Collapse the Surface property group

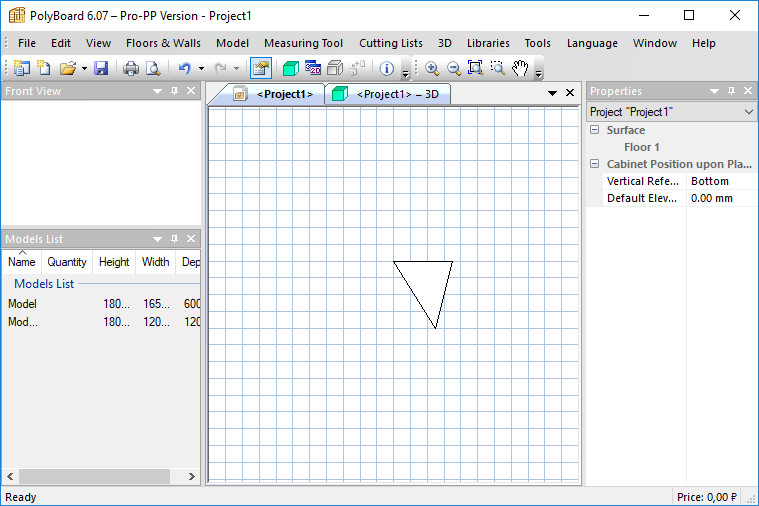(x=595, y=130)
